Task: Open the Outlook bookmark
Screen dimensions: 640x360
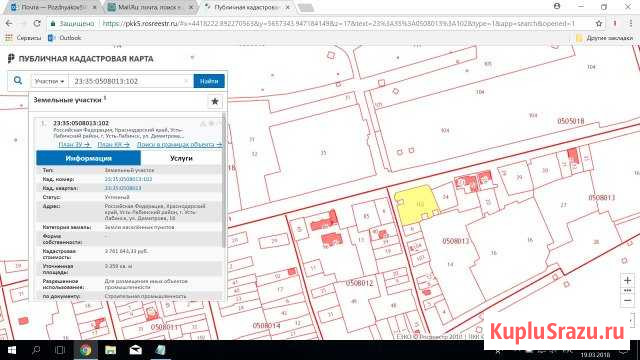Action: pos(65,38)
